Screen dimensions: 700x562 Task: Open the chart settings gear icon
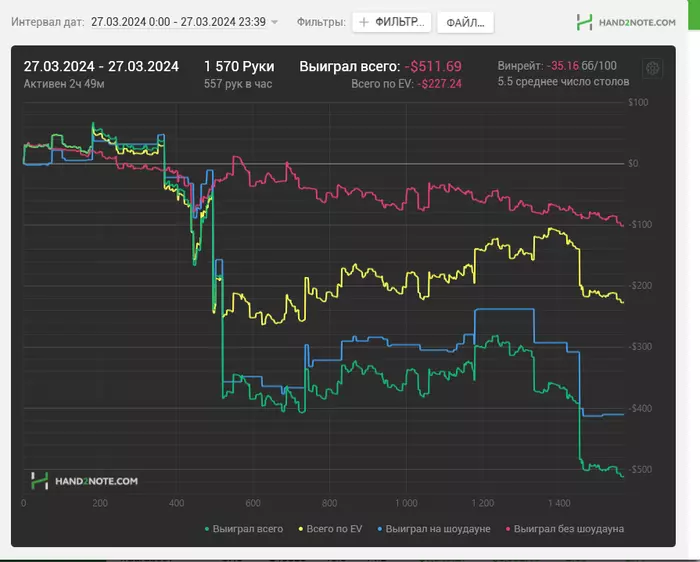tap(652, 68)
